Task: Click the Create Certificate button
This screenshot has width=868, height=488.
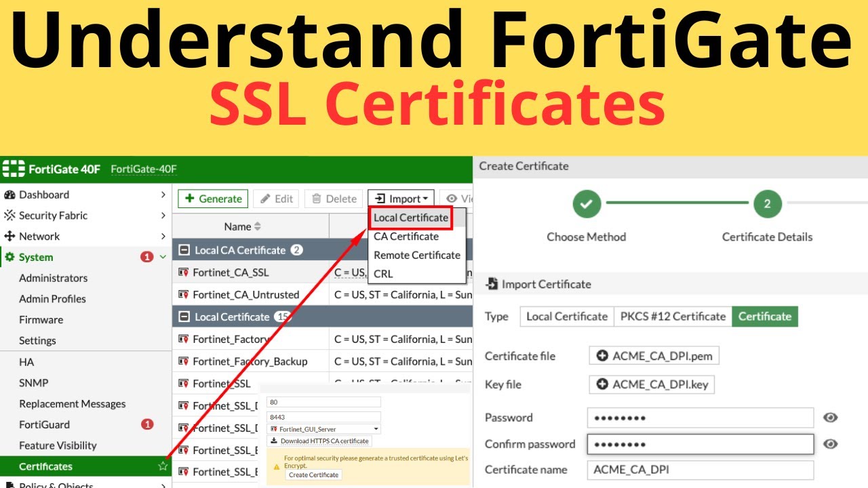Action: coord(313,475)
